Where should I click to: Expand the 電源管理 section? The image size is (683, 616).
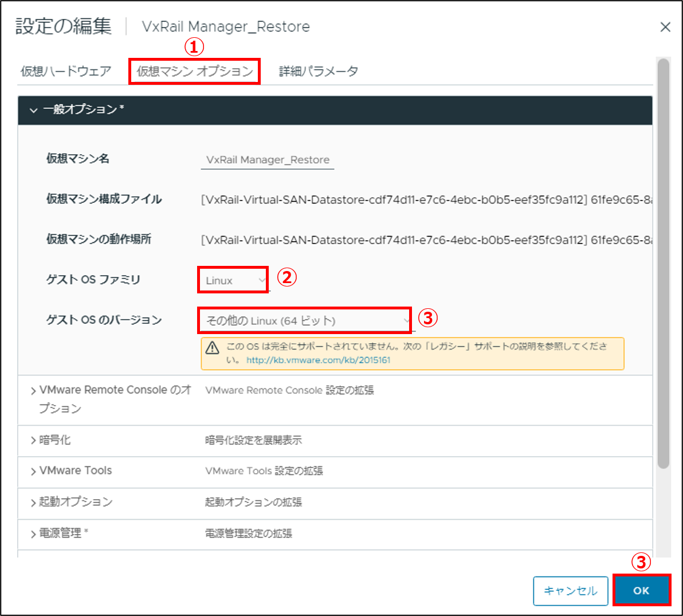click(x=33, y=534)
